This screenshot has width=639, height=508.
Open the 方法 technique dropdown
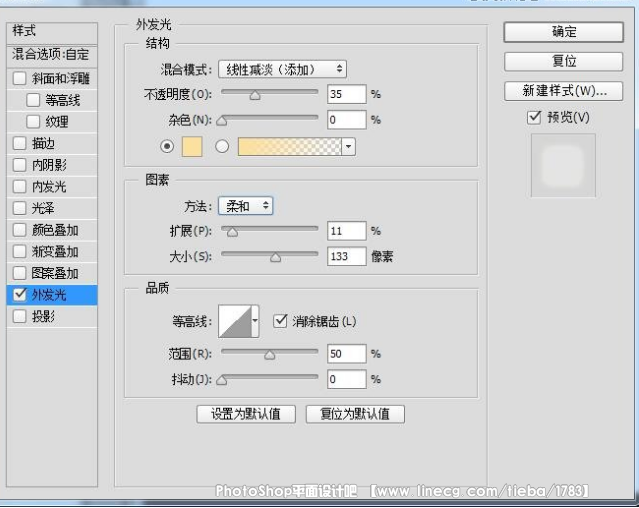[246, 206]
